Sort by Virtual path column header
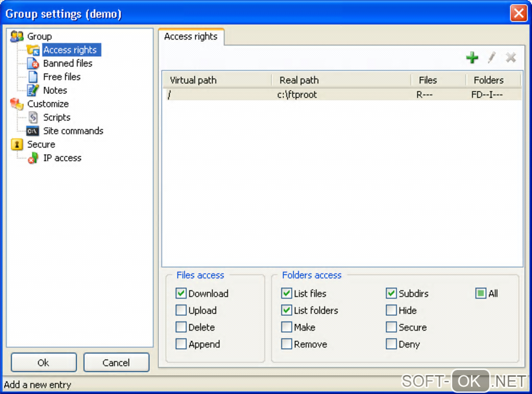This screenshot has width=532, height=394. [x=217, y=80]
